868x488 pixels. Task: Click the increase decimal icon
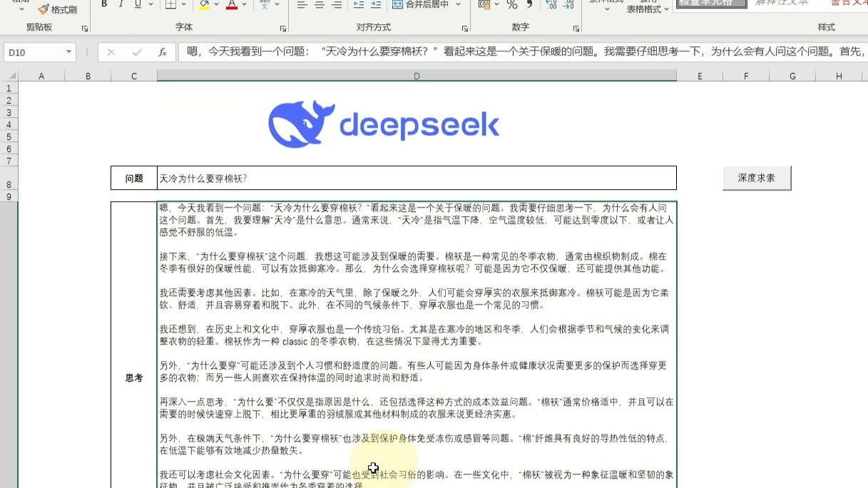[552, 6]
